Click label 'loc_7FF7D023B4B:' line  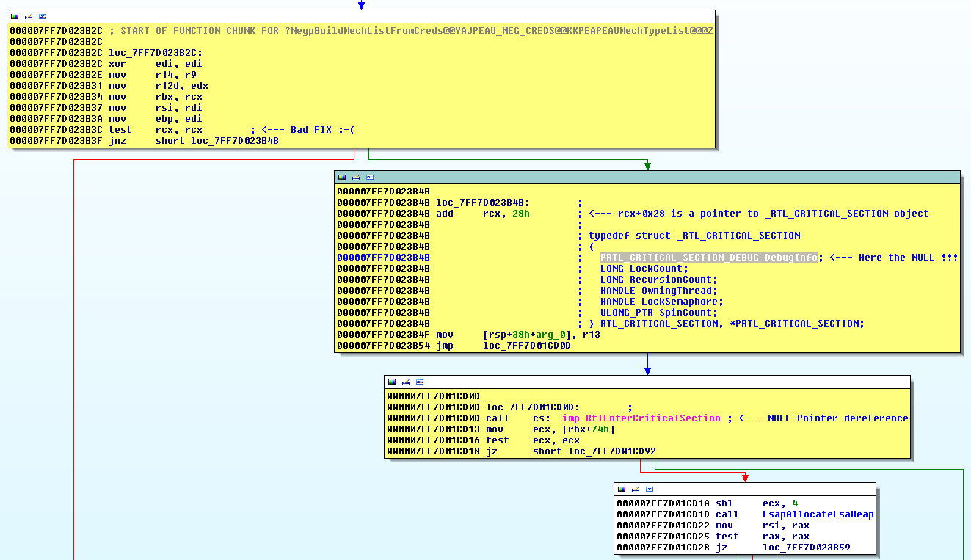tap(483, 203)
